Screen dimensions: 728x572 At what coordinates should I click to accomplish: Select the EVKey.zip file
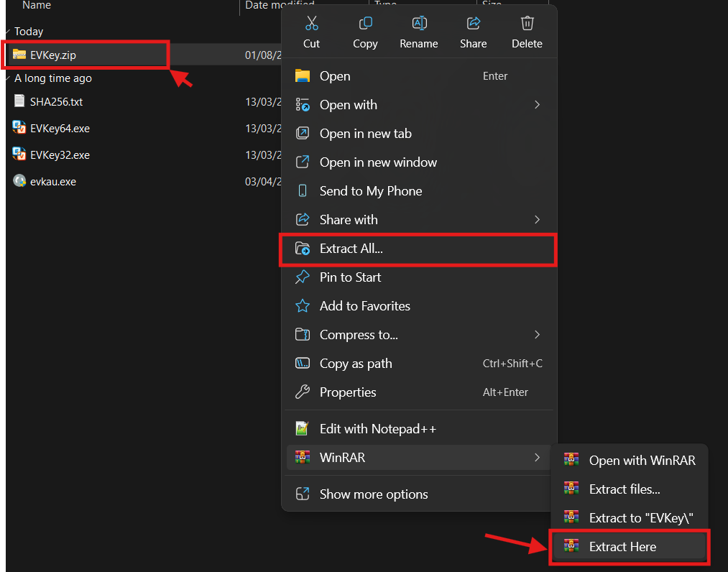coord(52,55)
